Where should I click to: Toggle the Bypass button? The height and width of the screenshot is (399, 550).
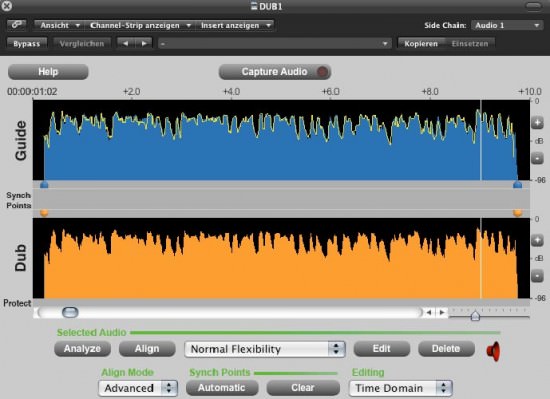point(27,43)
